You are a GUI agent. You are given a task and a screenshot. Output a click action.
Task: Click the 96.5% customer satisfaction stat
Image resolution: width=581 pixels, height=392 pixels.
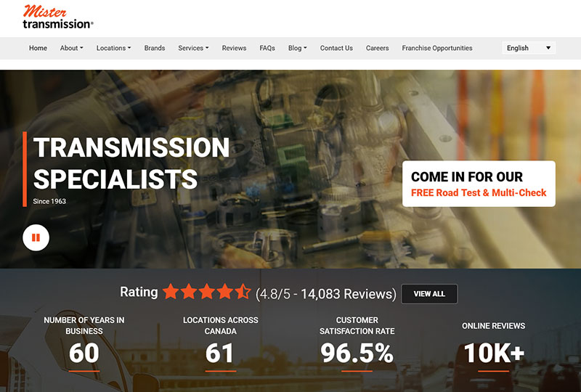(357, 353)
